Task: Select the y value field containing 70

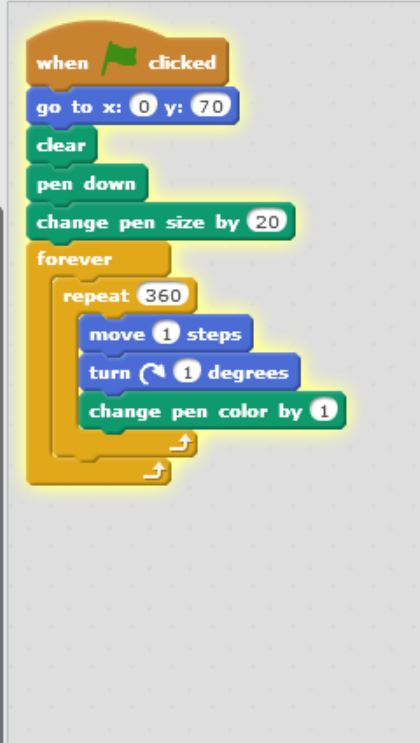Action: (211, 107)
